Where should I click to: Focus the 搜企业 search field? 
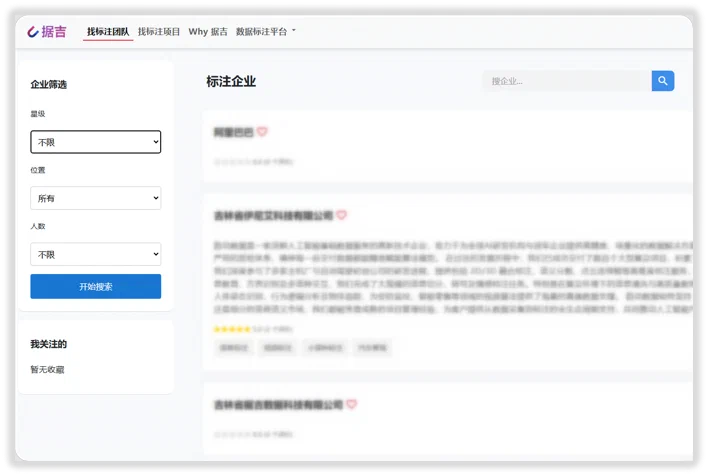(x=567, y=81)
